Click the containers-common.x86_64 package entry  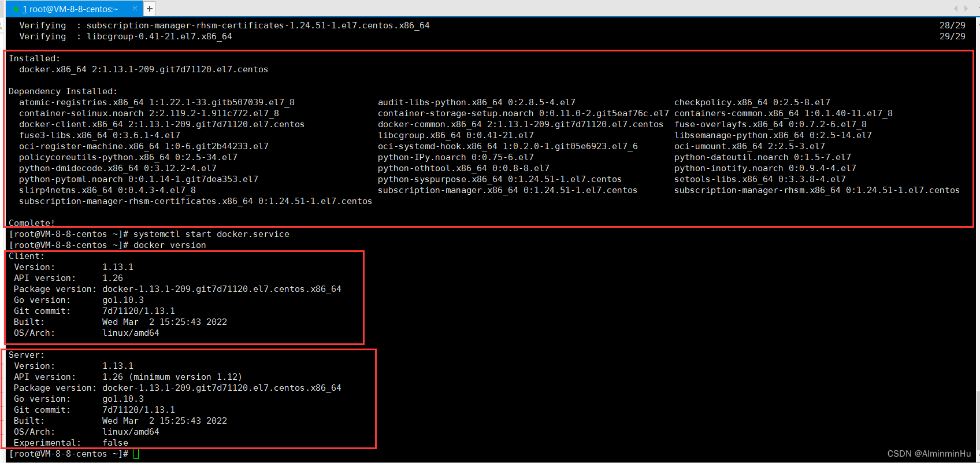pyautogui.click(x=784, y=113)
